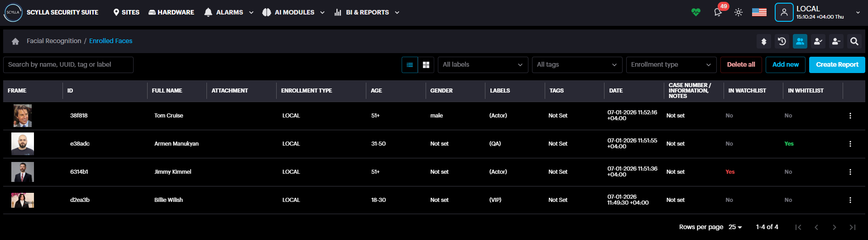Screen dimensions: 868x240
Task: Click the history clock icon
Action: (x=782, y=41)
